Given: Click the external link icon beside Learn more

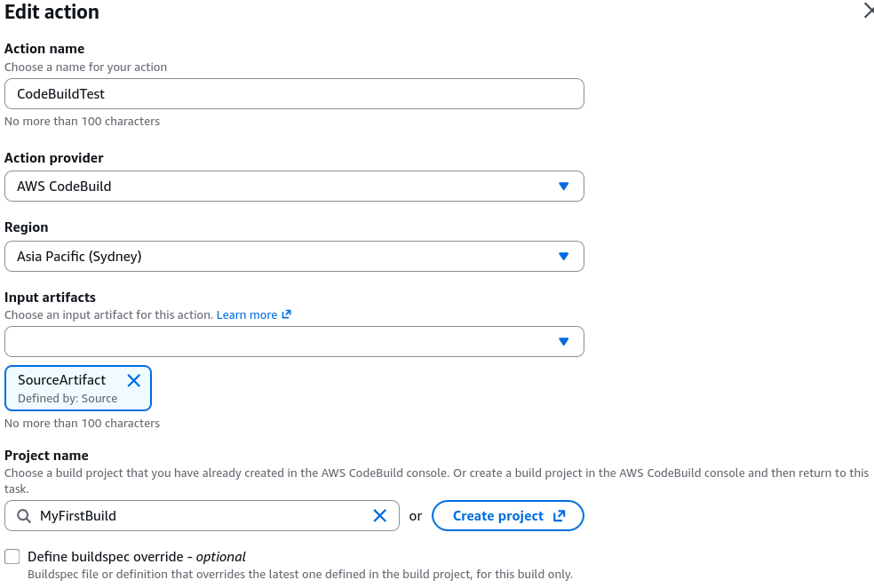Looking at the screenshot, I should (x=287, y=314).
